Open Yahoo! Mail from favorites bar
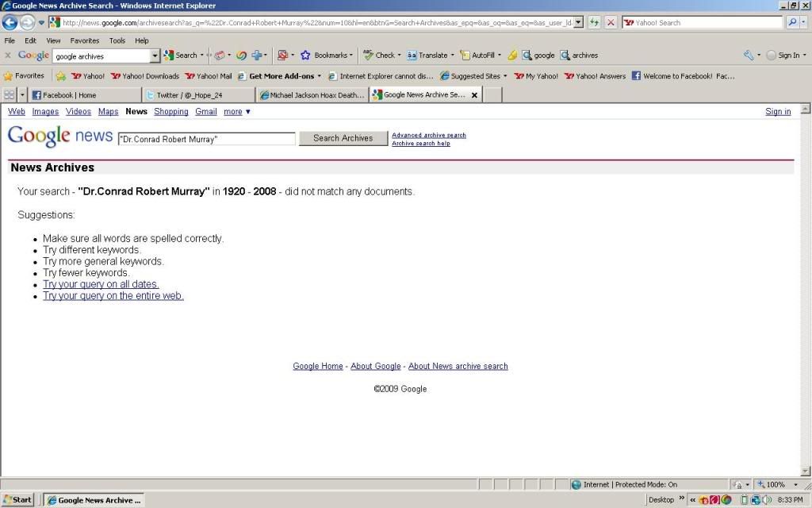 209,75
